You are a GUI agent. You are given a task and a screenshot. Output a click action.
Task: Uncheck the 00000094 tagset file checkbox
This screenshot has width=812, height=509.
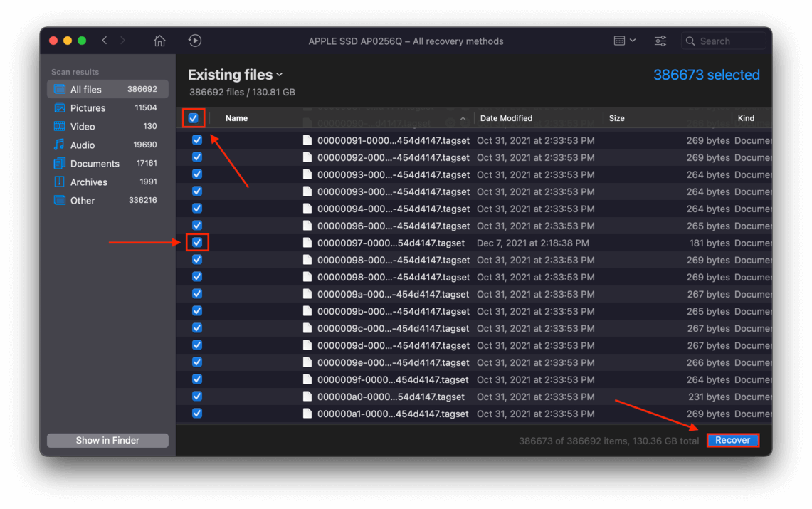197,208
